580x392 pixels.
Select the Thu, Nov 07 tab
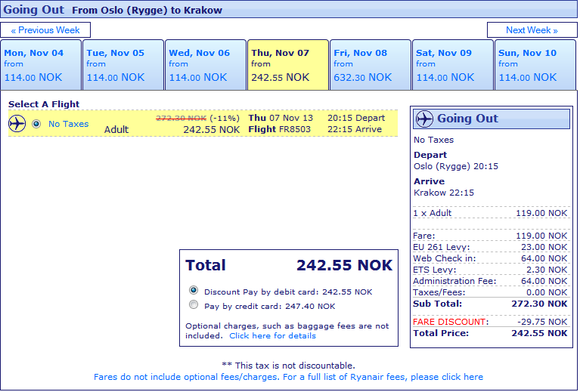(288, 65)
